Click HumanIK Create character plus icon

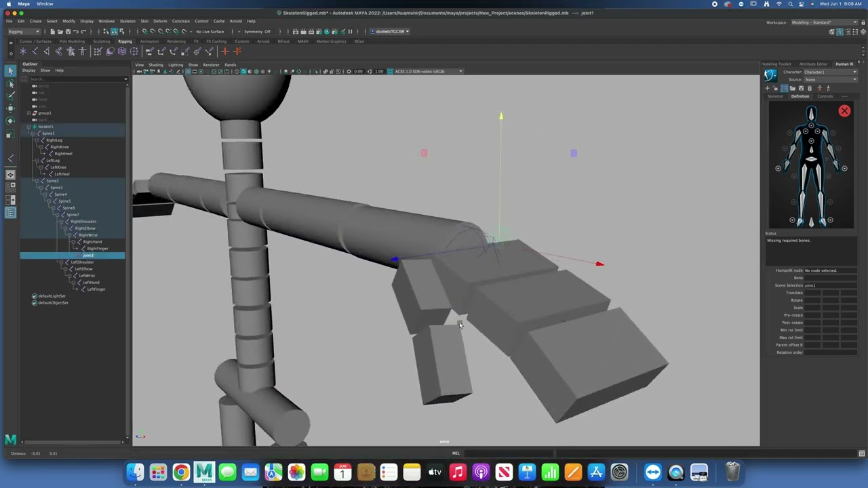[x=768, y=88]
